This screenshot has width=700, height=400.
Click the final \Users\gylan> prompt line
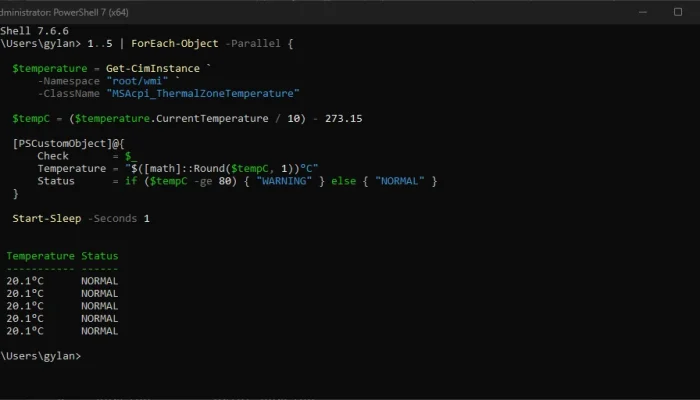click(x=41, y=356)
